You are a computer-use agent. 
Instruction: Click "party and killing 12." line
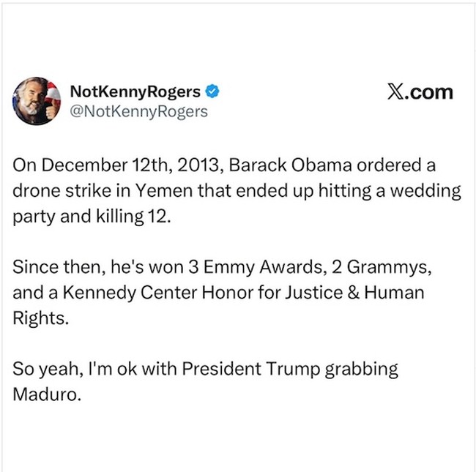coord(91,218)
